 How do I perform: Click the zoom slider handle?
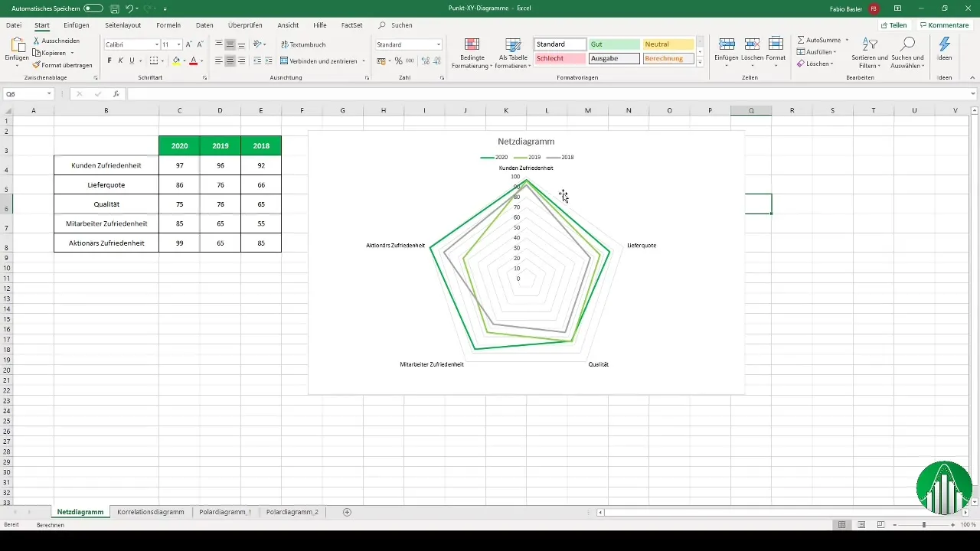924,525
